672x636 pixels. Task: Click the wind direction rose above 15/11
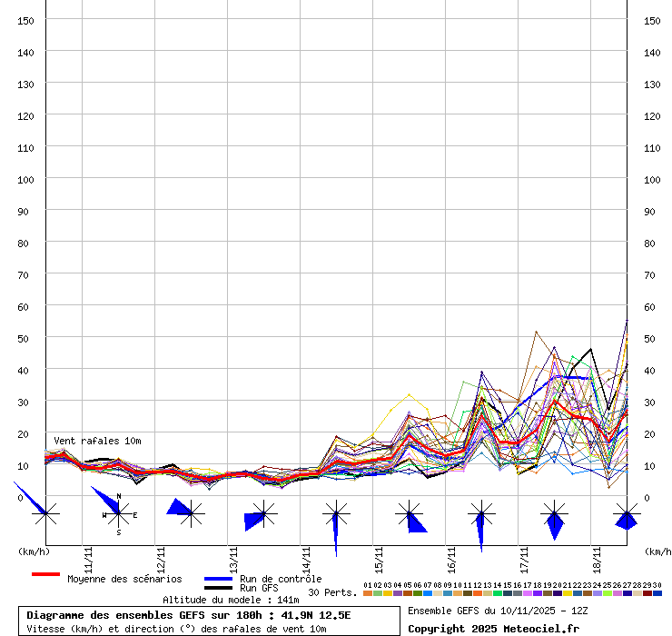point(409,515)
